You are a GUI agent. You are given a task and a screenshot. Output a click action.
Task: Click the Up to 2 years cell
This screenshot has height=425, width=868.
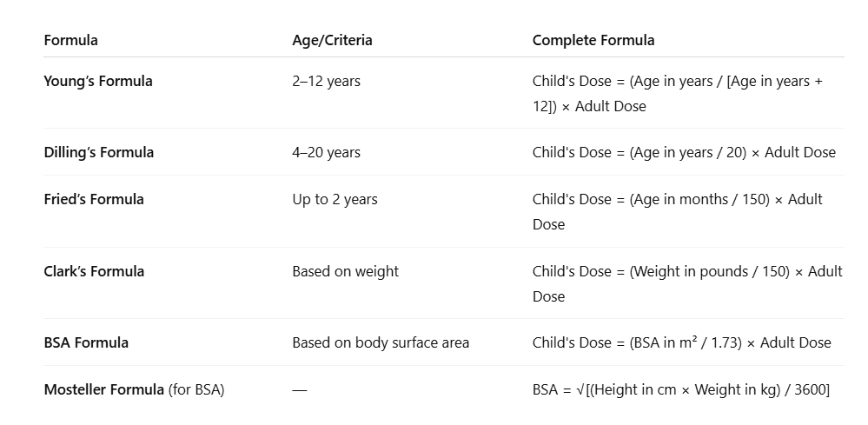pos(335,200)
